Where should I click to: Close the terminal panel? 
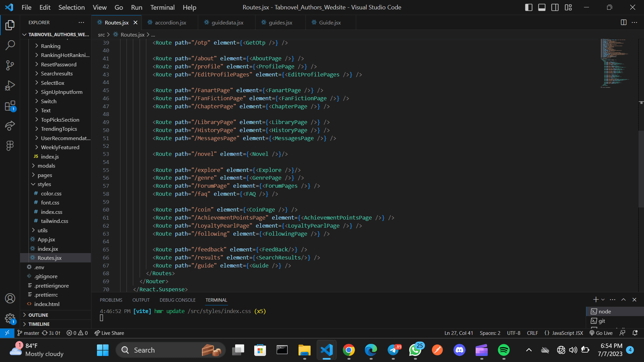pyautogui.click(x=634, y=300)
